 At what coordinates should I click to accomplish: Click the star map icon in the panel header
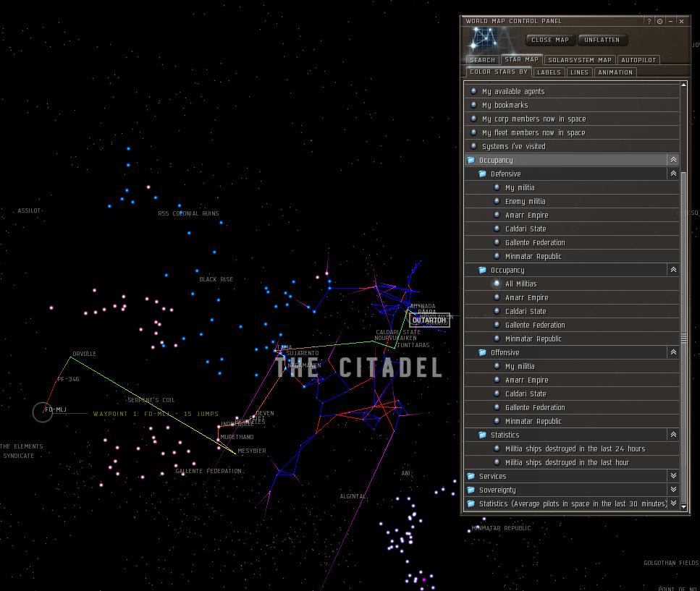[x=485, y=39]
